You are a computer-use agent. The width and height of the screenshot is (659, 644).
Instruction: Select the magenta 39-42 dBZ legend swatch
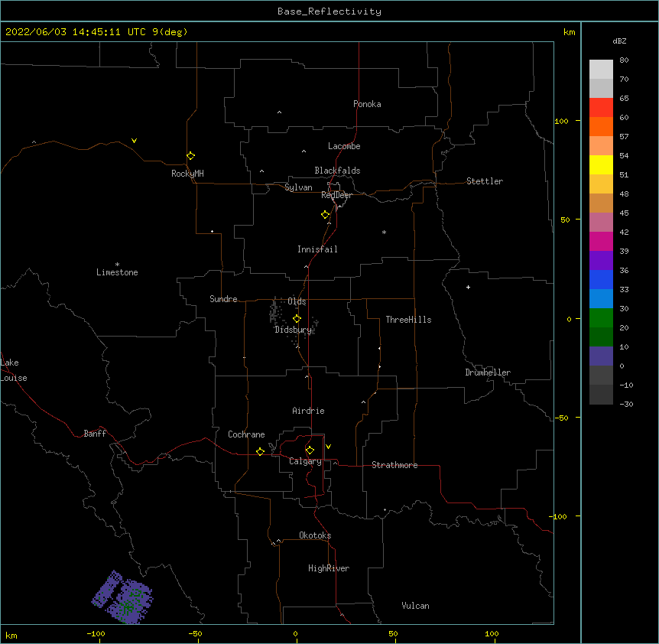[x=601, y=241]
